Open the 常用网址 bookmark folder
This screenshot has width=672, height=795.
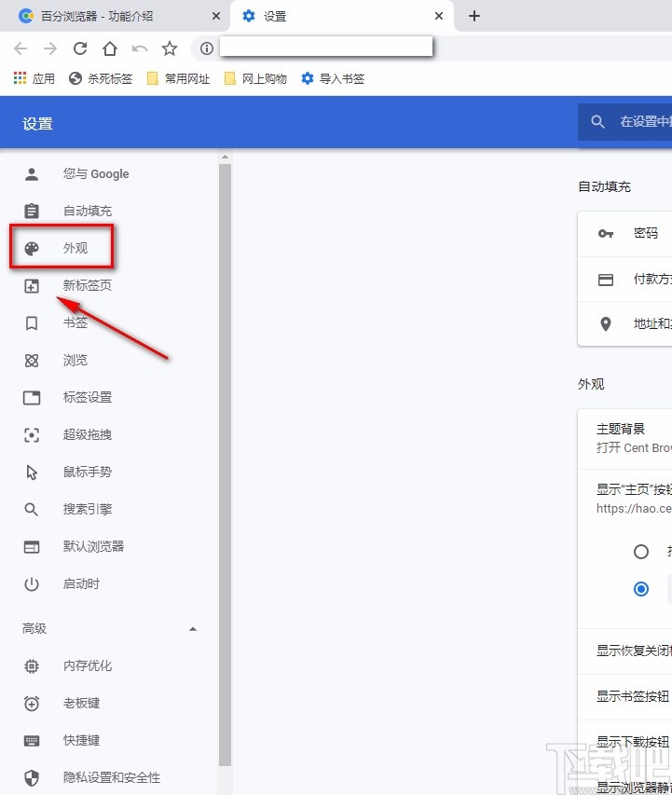(178, 78)
